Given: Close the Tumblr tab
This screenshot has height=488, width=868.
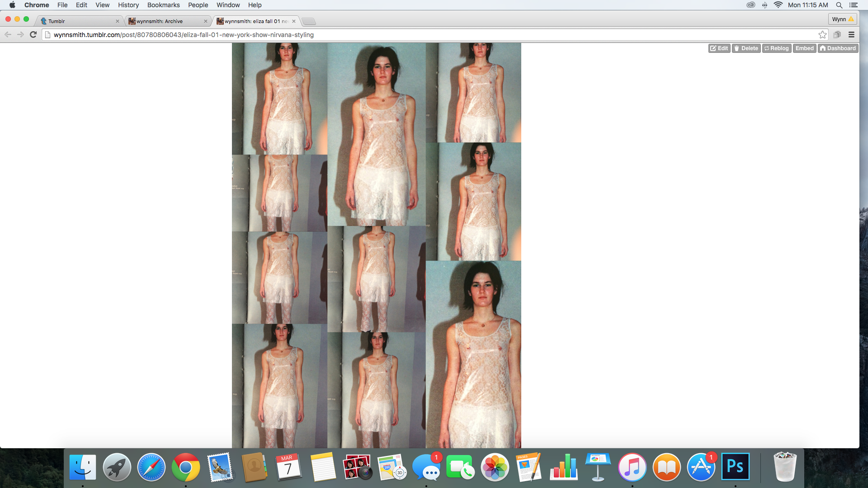Looking at the screenshot, I should (118, 21).
